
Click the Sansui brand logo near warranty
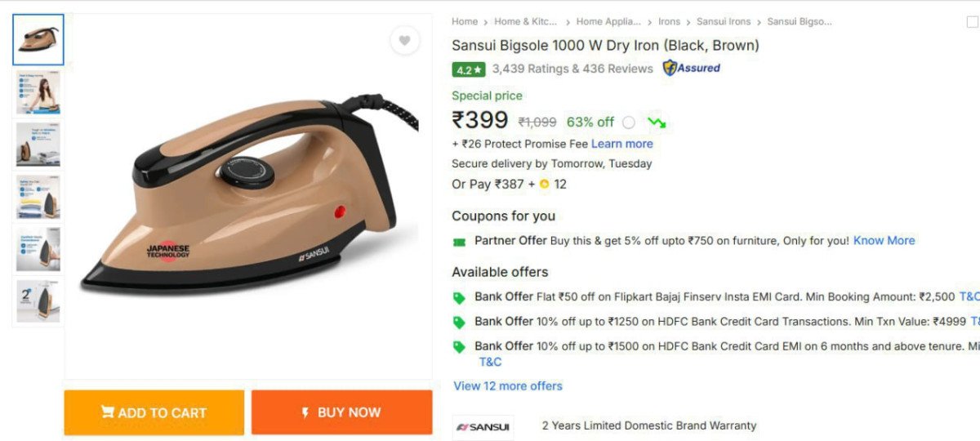(x=483, y=427)
